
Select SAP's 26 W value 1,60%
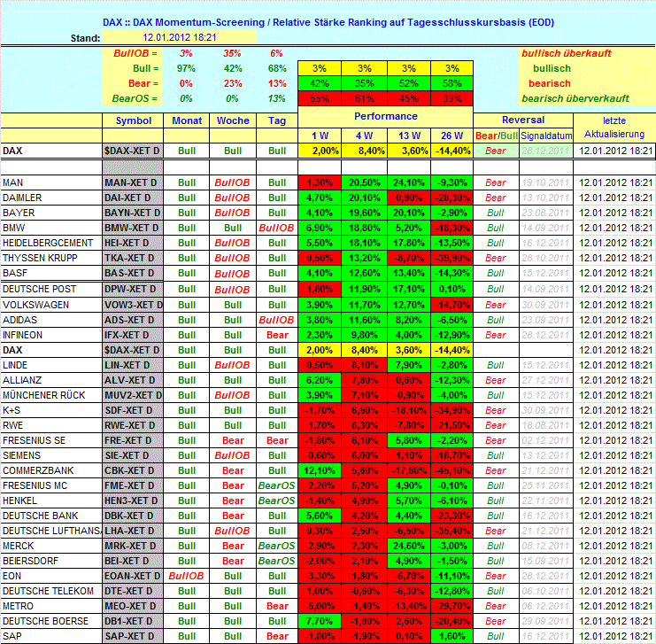451,636
